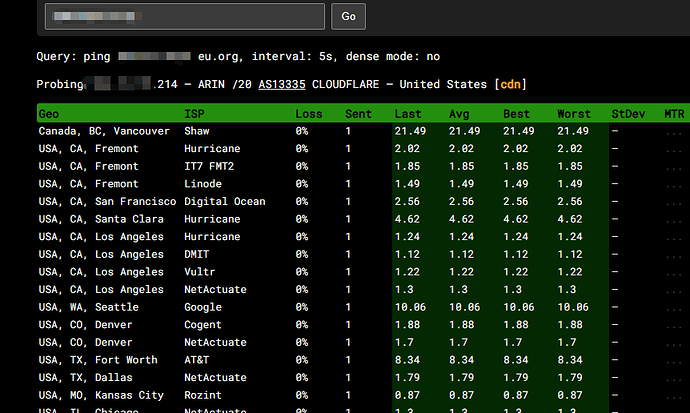Screen dimensions: 690x413
Task: Click the Avg column header
Action: 459,114
